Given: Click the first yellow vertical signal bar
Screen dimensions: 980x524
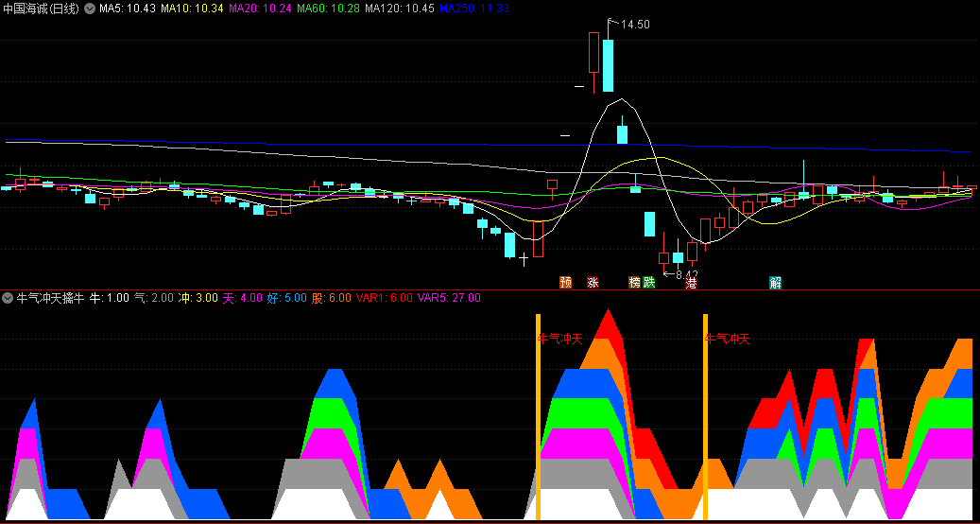Looking at the screenshot, I should (x=538, y=416).
